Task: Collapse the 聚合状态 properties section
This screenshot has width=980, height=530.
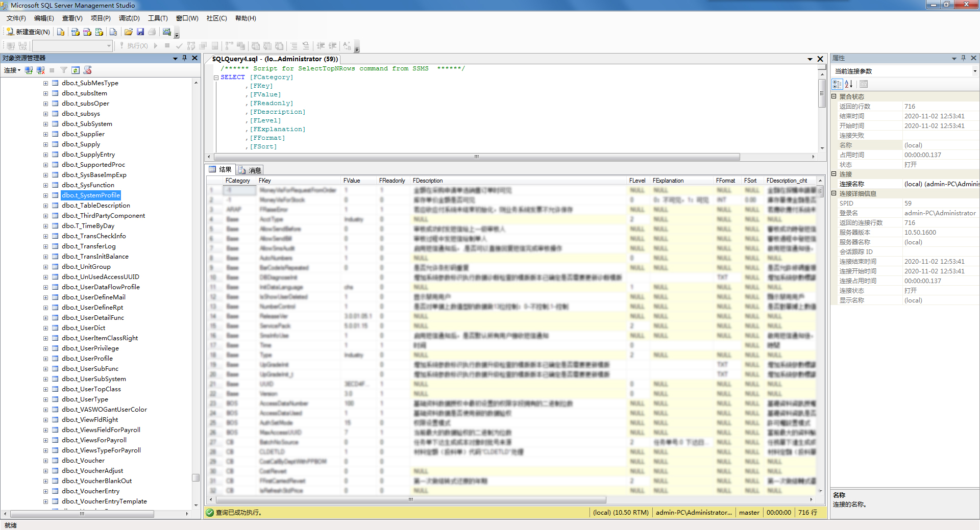Action: click(834, 96)
